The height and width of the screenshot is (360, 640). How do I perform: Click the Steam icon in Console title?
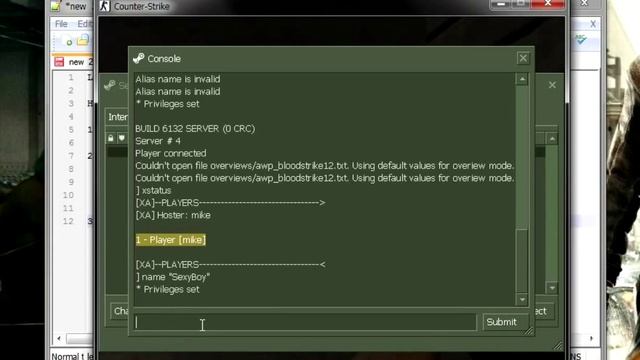point(139,58)
